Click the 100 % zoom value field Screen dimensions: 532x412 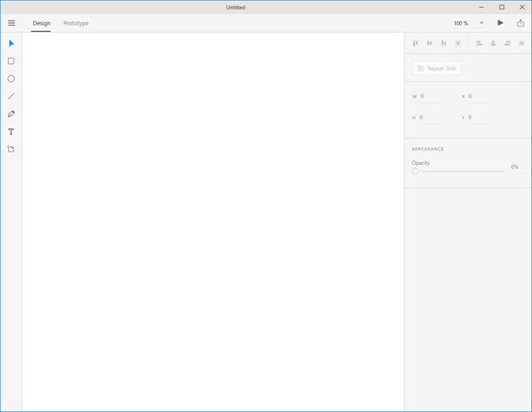(x=461, y=23)
